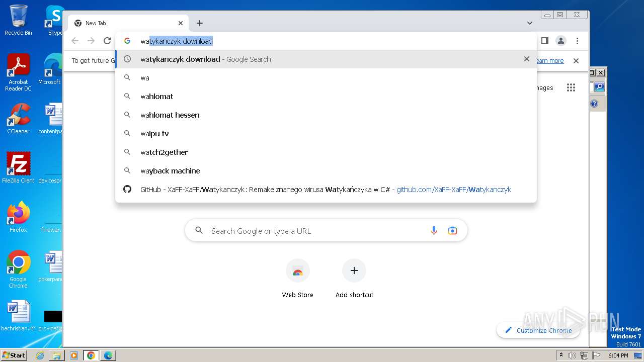Viewport: 644px width, 362px height.
Task: Open Windows Explorer from taskbar
Action: [x=57, y=355]
